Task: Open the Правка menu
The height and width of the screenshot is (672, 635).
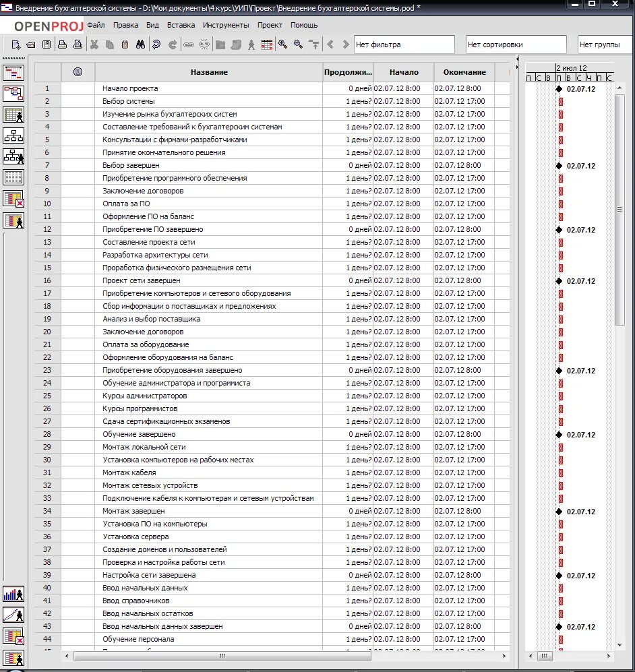Action: (125, 25)
